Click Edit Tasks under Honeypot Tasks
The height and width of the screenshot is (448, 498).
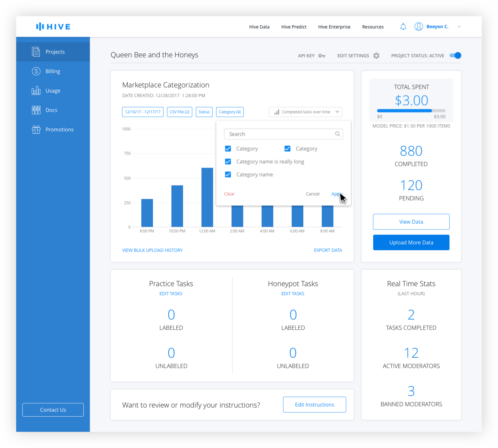[293, 293]
